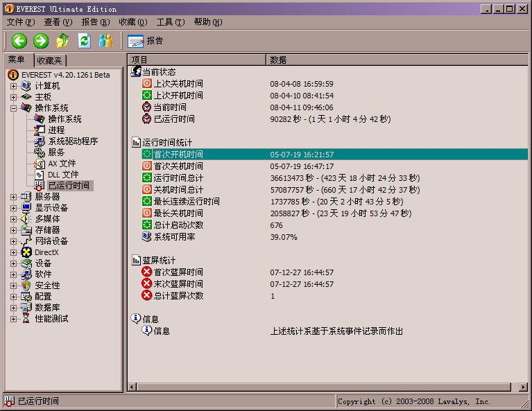Click the 性能测试 hourglass icon
532x411 pixels.
click(26, 319)
